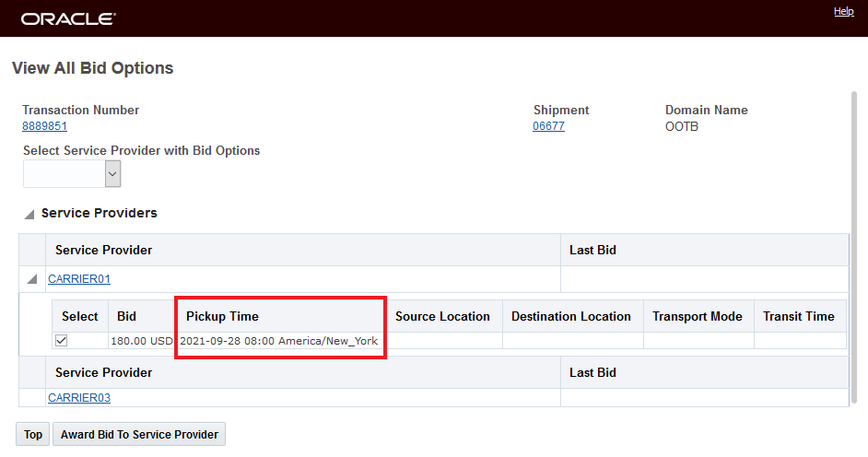
Task: Click the 180.00 USD bid cell
Action: click(x=142, y=341)
